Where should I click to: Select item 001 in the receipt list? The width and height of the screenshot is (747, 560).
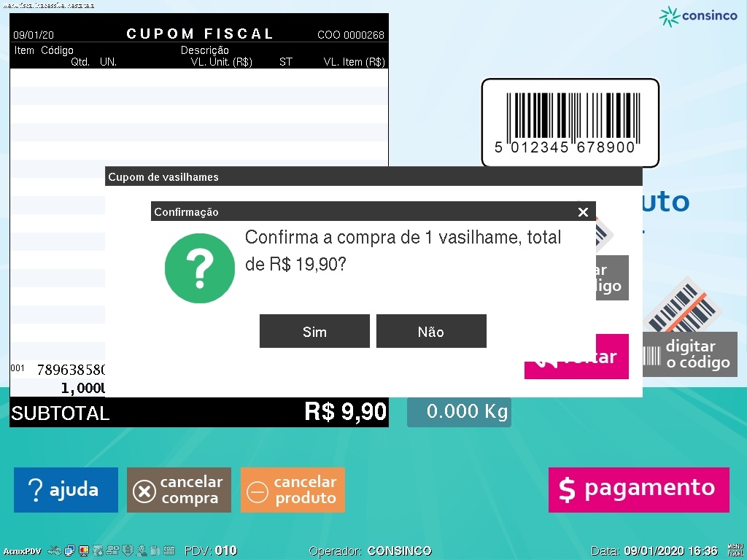tap(58, 378)
